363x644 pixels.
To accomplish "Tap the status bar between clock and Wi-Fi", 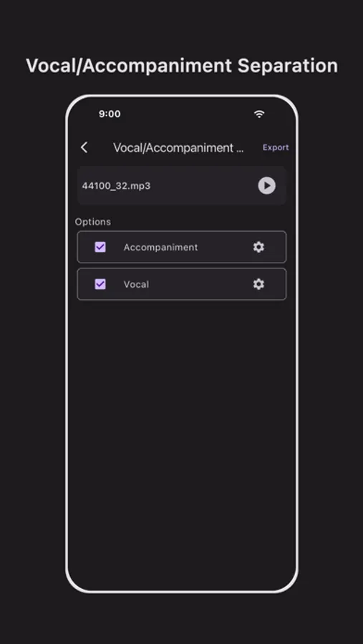I will pyautogui.click(x=187, y=114).
